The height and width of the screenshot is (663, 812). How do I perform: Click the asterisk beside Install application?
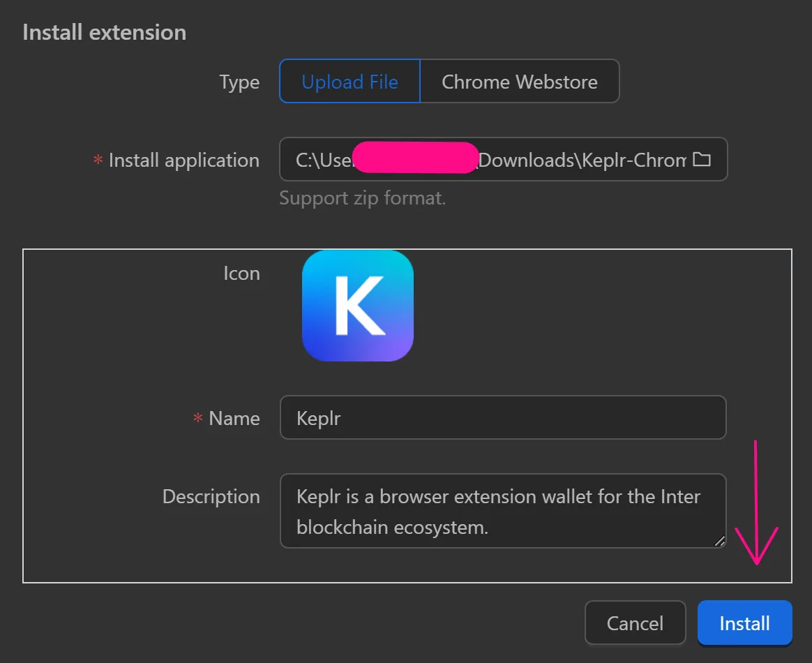pos(97,160)
